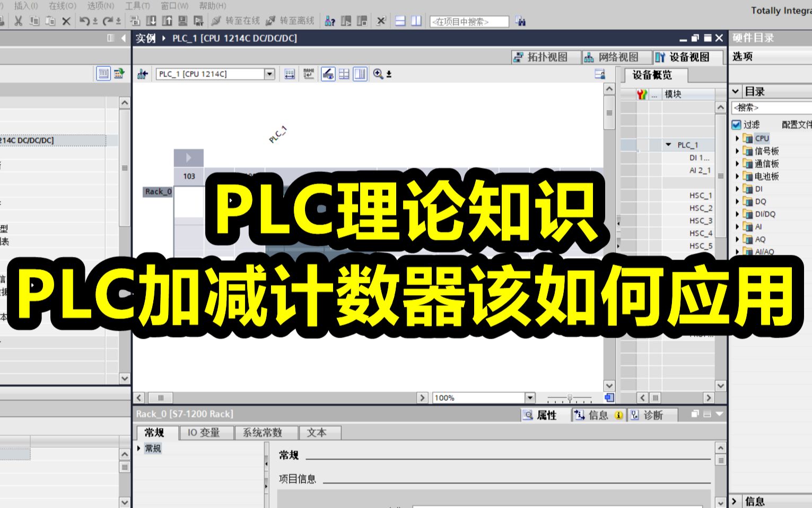Click the Cross-reference icon
Image resolution: width=812 pixels, height=508 pixels.
pyautogui.click(x=381, y=21)
